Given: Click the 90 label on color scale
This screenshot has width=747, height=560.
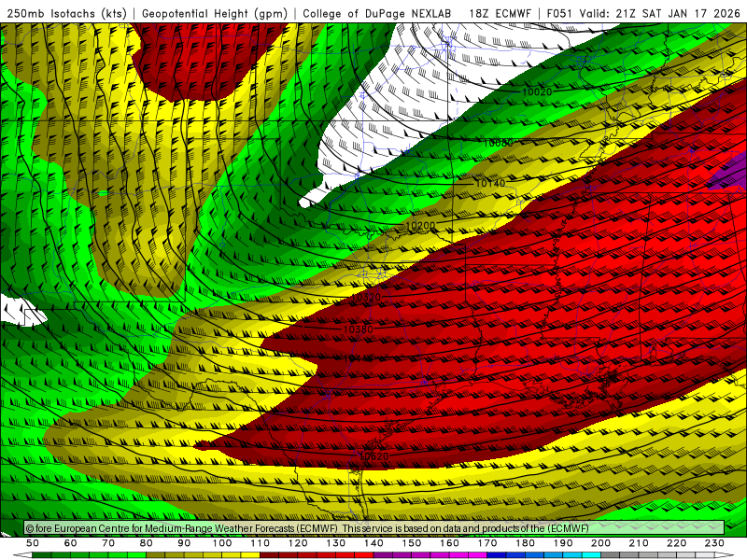Looking at the screenshot, I should click(x=184, y=543).
